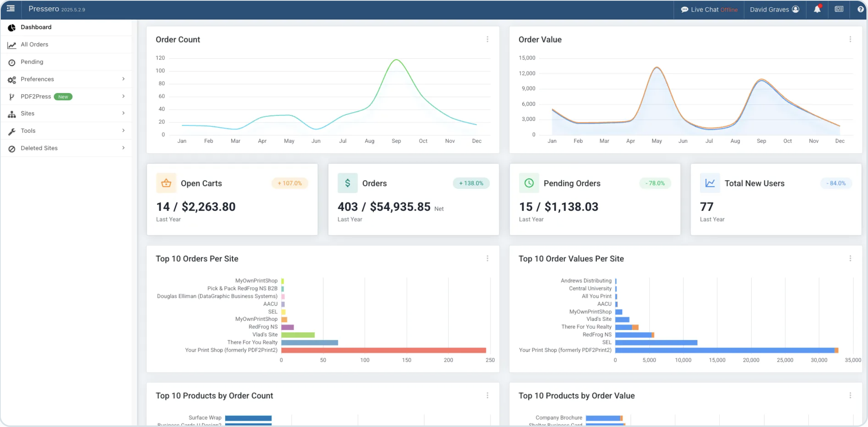Open the Preferences menu item

point(66,79)
